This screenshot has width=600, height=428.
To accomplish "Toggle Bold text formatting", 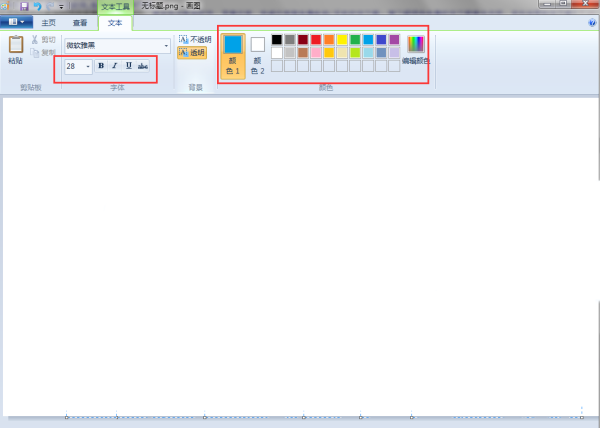I will tap(101, 66).
